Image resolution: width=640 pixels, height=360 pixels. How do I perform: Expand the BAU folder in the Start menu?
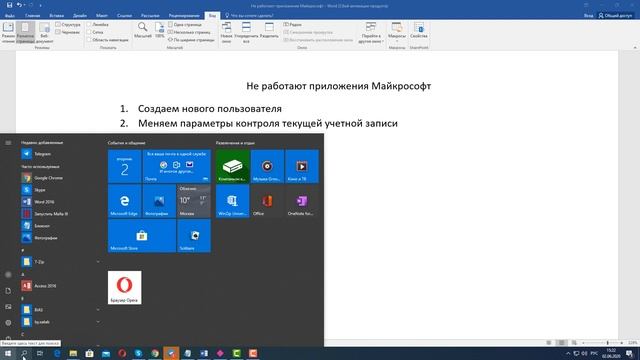(60, 310)
